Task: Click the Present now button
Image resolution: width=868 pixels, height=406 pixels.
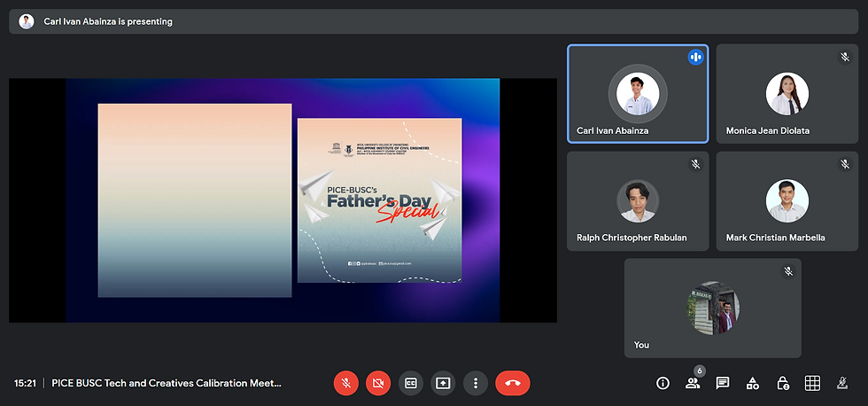Action: 443,383
